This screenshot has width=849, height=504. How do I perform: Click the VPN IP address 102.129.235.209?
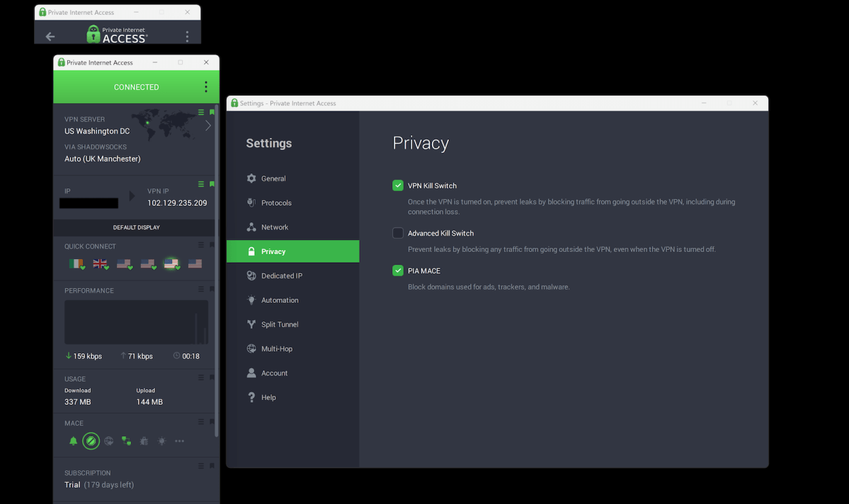point(177,203)
